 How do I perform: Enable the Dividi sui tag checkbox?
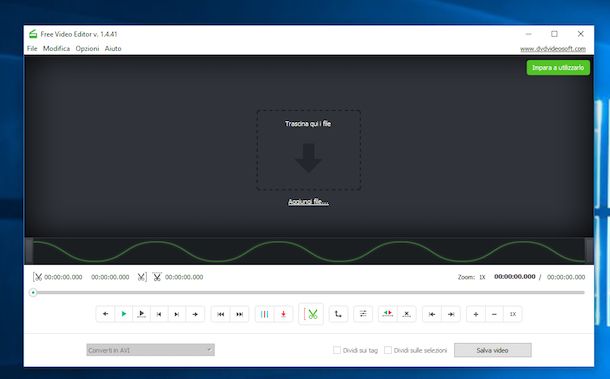click(x=337, y=350)
